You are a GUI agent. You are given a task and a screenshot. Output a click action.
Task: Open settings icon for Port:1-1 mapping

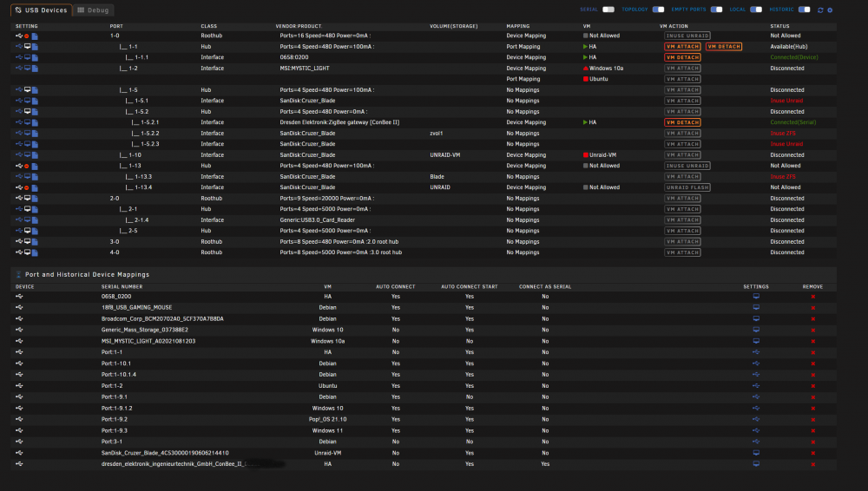756,352
